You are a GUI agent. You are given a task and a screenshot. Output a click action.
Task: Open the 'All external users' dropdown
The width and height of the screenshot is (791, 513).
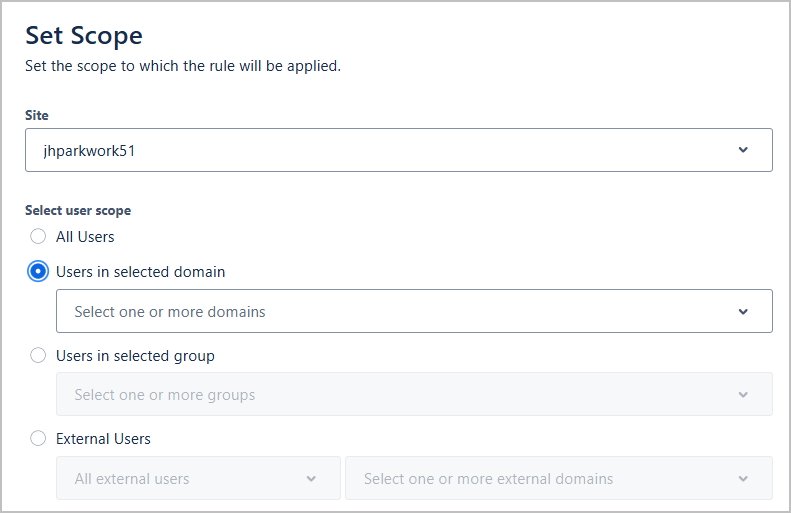pos(198,478)
